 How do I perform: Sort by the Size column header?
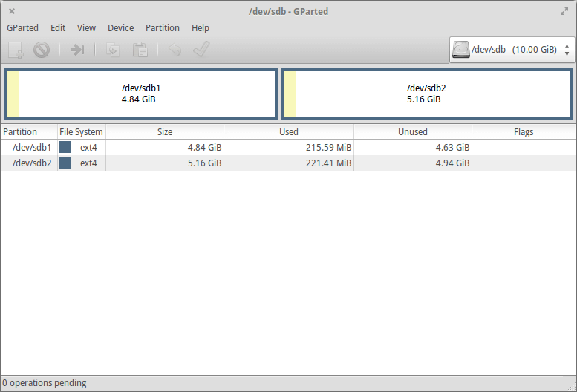(165, 131)
